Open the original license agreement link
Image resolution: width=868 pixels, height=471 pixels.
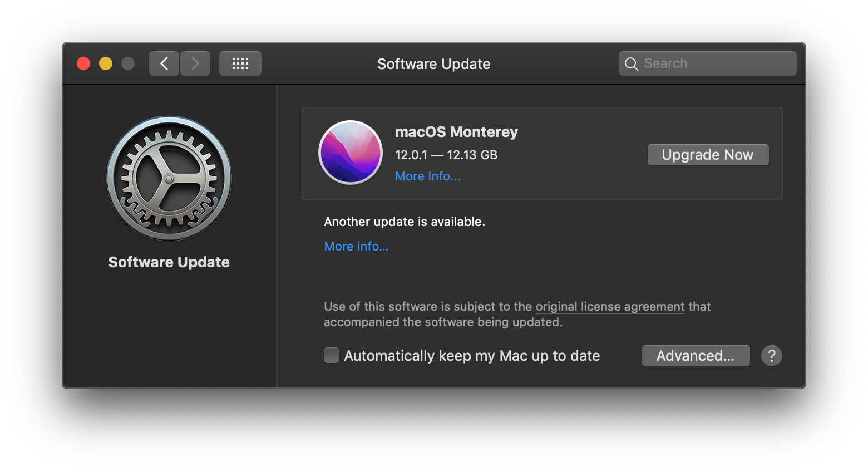[x=610, y=307]
